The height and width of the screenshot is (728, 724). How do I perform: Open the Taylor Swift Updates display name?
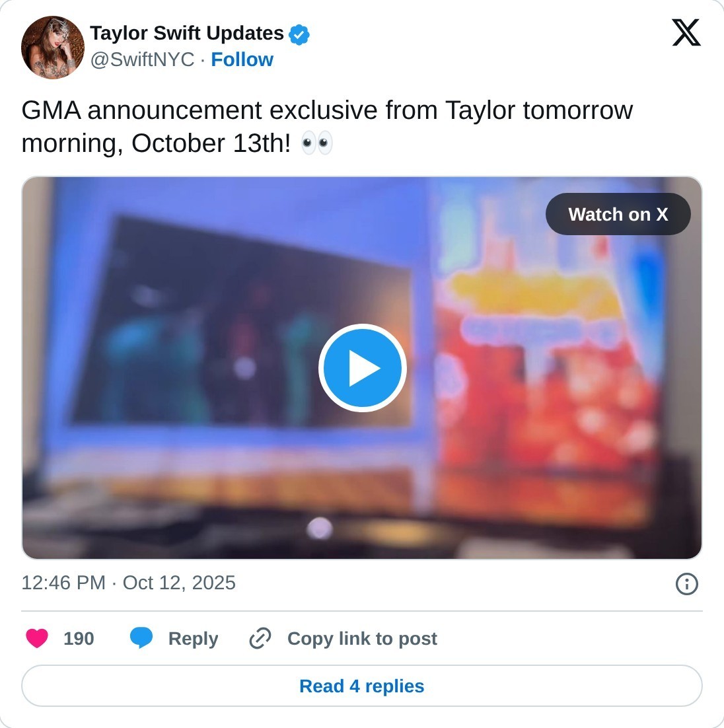click(x=187, y=34)
